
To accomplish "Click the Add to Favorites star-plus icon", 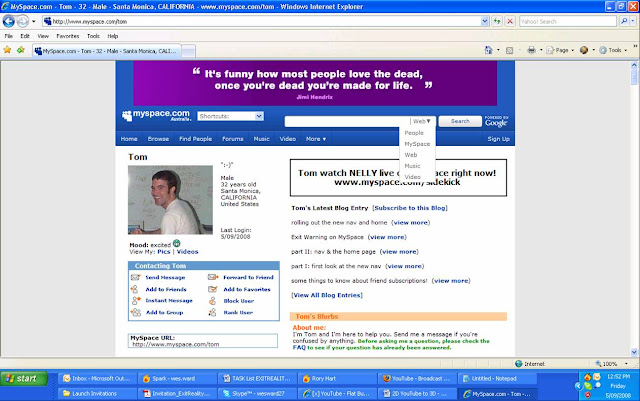I will coord(21,50).
